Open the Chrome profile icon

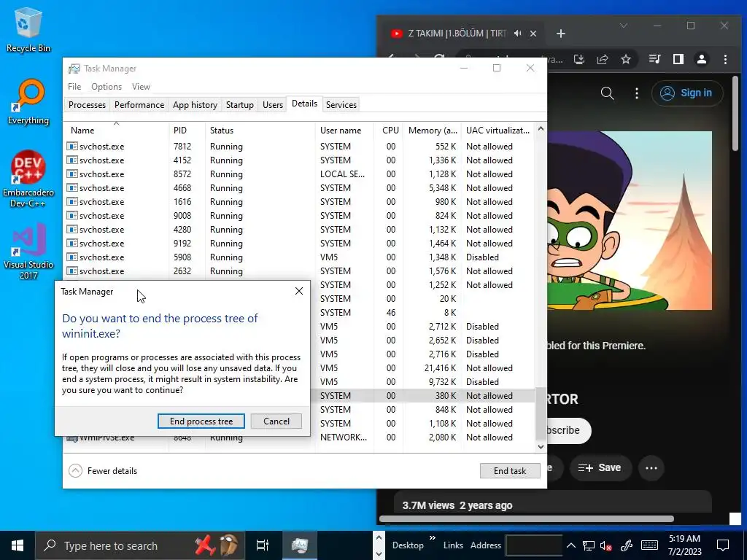[x=701, y=59]
